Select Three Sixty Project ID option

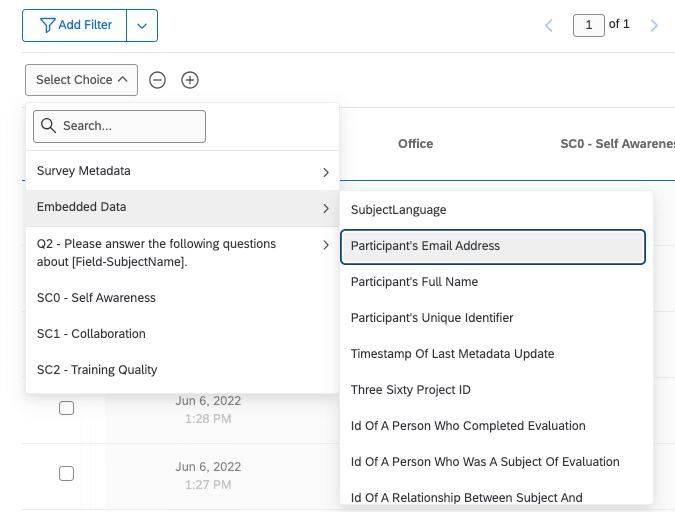410,390
